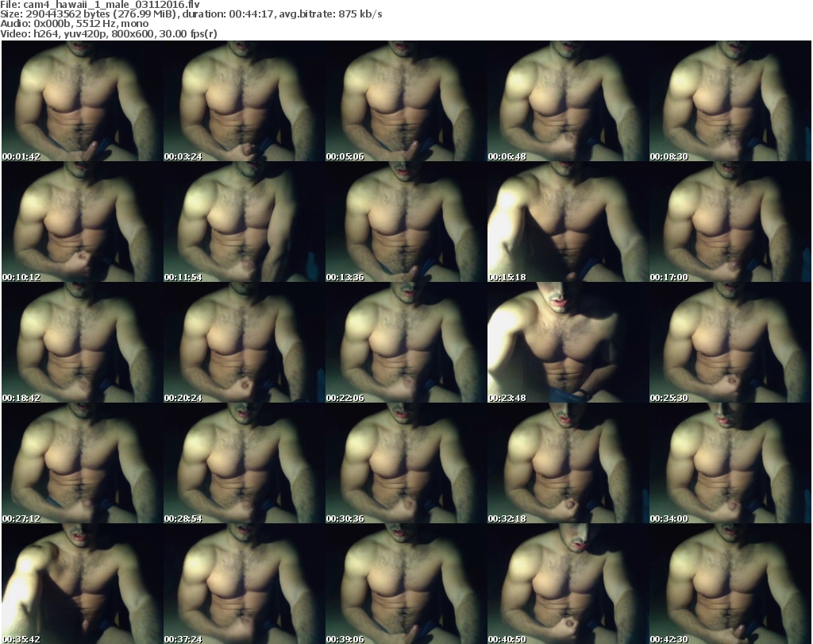Click the frame marked 00:39:06
This screenshot has height=644, width=813.
pyautogui.click(x=405, y=584)
